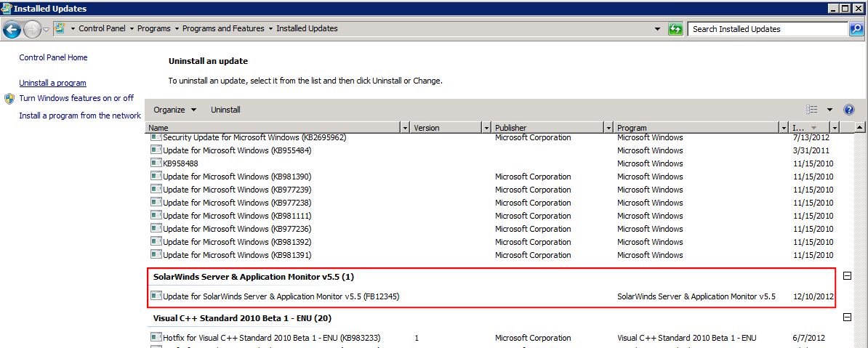Open Uninstall a program link
The image size is (868, 348).
[x=52, y=83]
